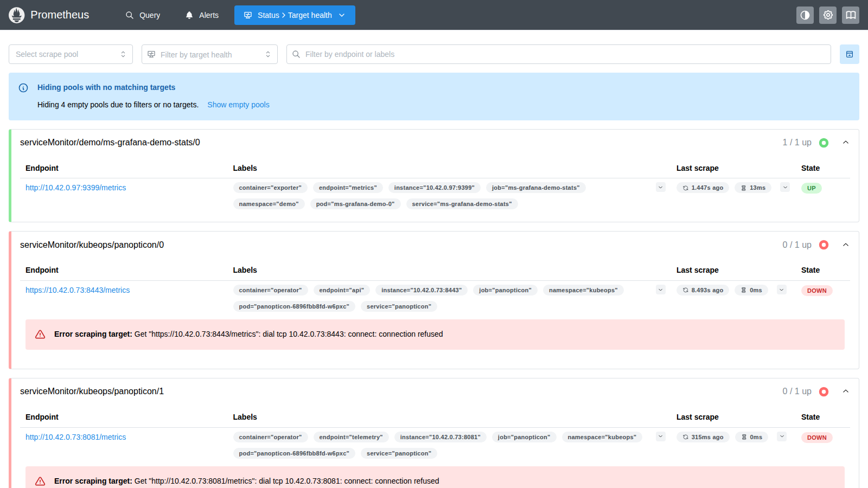Expand labels for the 10.42.0.73:8081 target
Screen dimensions: 868x488
click(x=661, y=436)
